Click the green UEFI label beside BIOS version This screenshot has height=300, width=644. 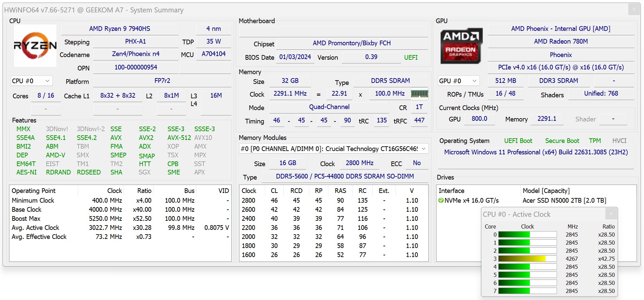click(x=411, y=57)
